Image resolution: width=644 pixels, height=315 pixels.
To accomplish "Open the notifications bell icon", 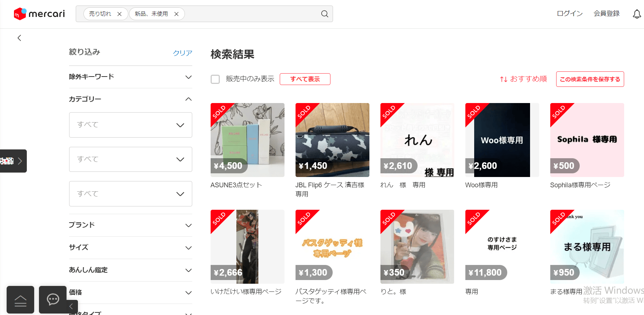I will pos(637,14).
